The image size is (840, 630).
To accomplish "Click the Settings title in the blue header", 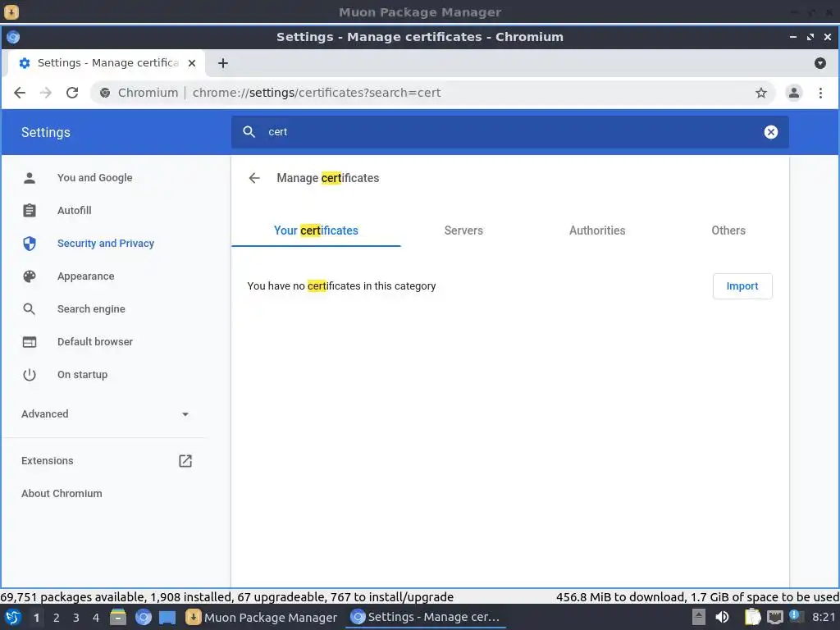I will pos(46,132).
